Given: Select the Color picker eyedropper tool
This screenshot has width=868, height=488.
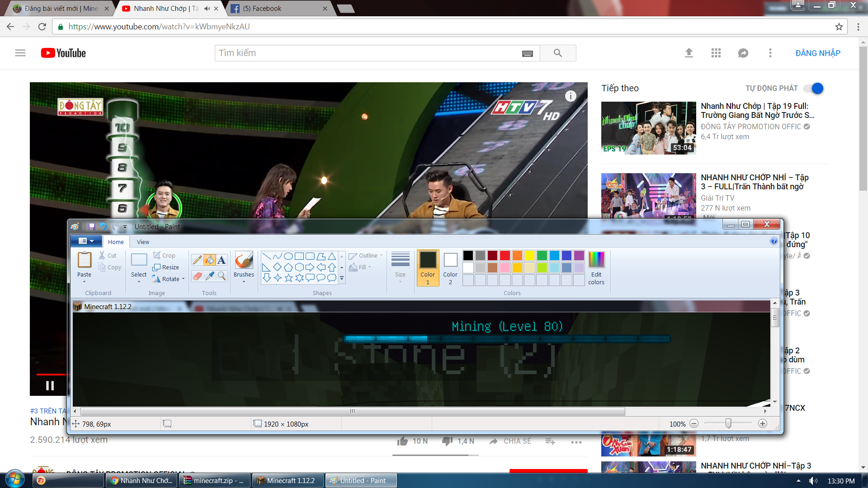Looking at the screenshot, I should (209, 276).
